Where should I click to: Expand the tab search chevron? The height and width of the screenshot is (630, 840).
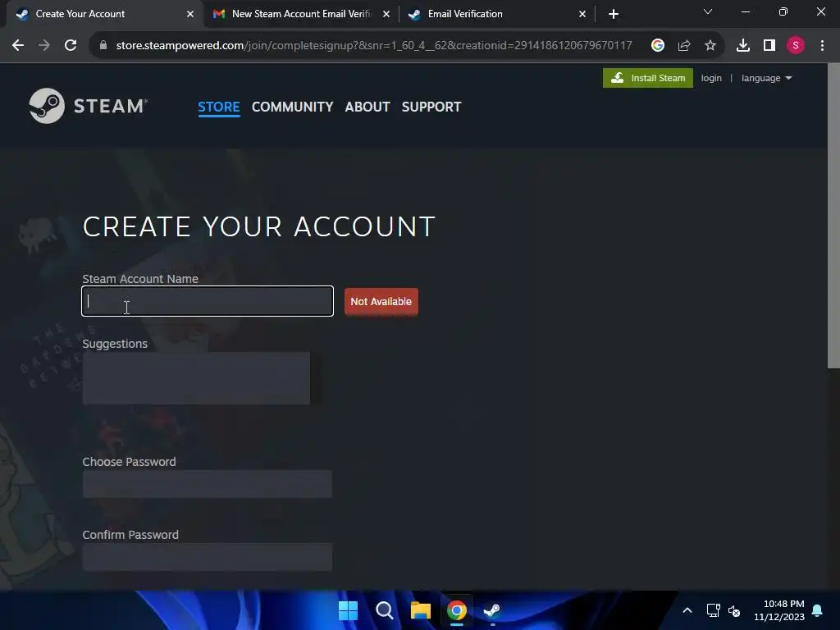click(x=707, y=11)
